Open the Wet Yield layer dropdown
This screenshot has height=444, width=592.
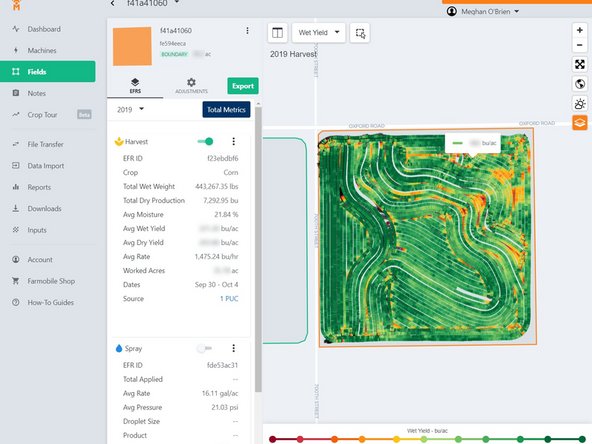click(319, 33)
